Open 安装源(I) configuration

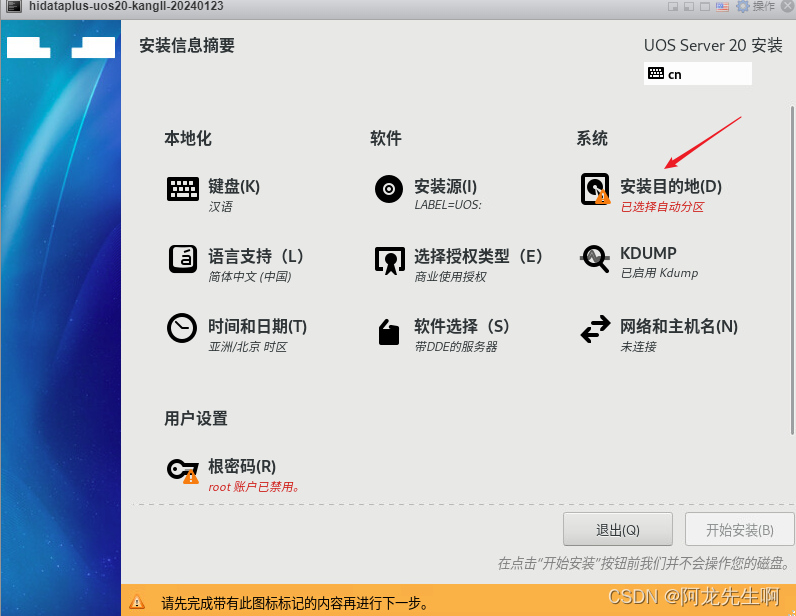(445, 186)
